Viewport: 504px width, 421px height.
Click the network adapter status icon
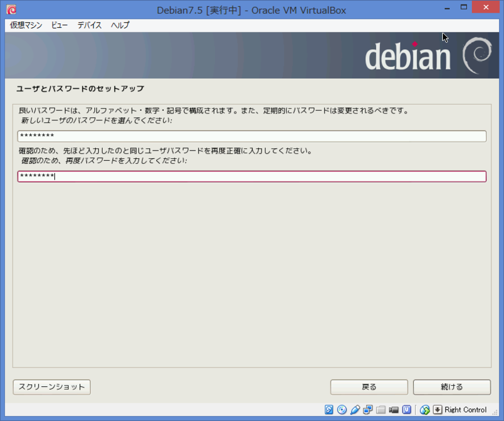pyautogui.click(x=367, y=410)
